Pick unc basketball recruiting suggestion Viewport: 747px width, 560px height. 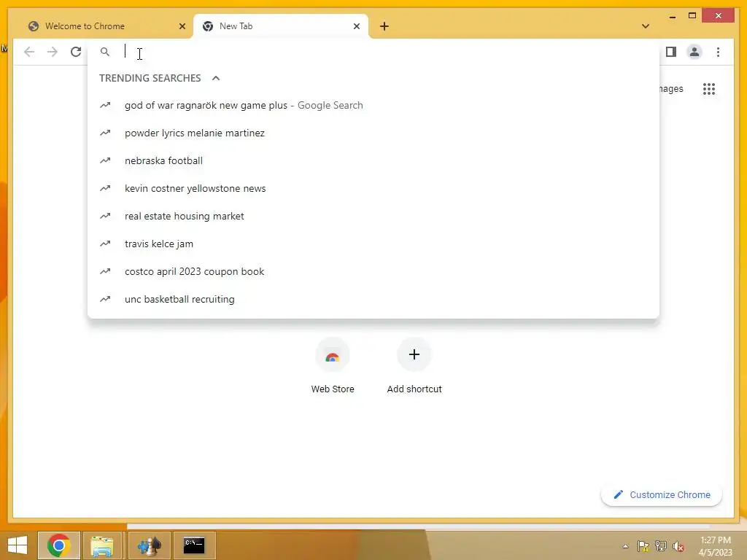(373, 299)
